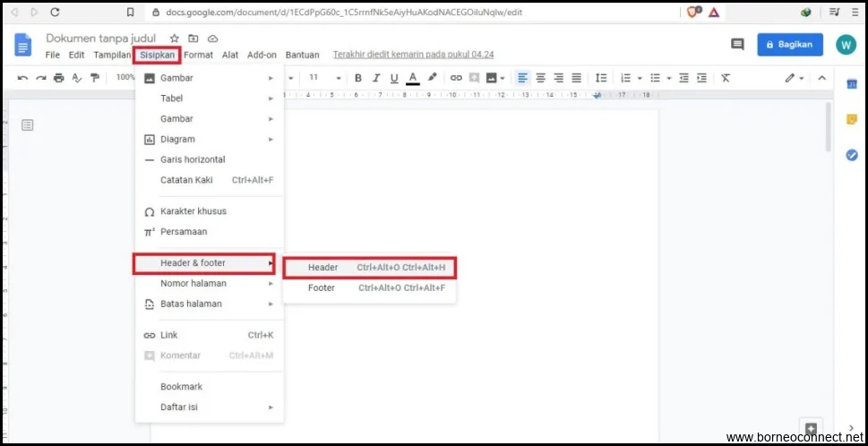Open Google Keep side panel
The width and height of the screenshot is (868, 446).
tap(852, 119)
